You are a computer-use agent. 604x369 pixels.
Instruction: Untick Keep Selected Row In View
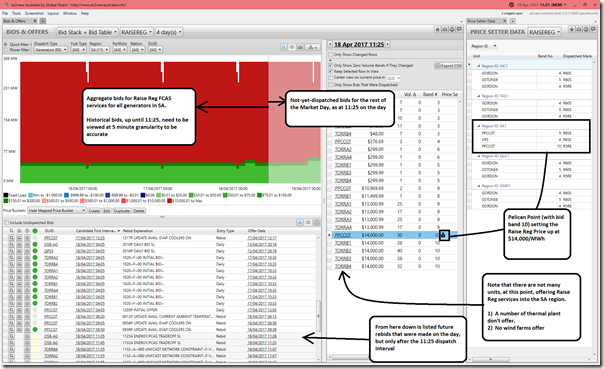pyautogui.click(x=331, y=72)
